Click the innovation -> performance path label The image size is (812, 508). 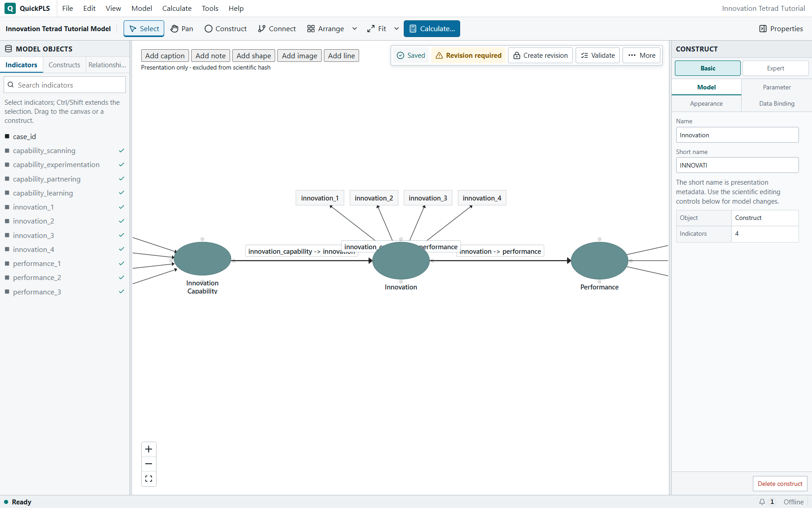pos(500,251)
